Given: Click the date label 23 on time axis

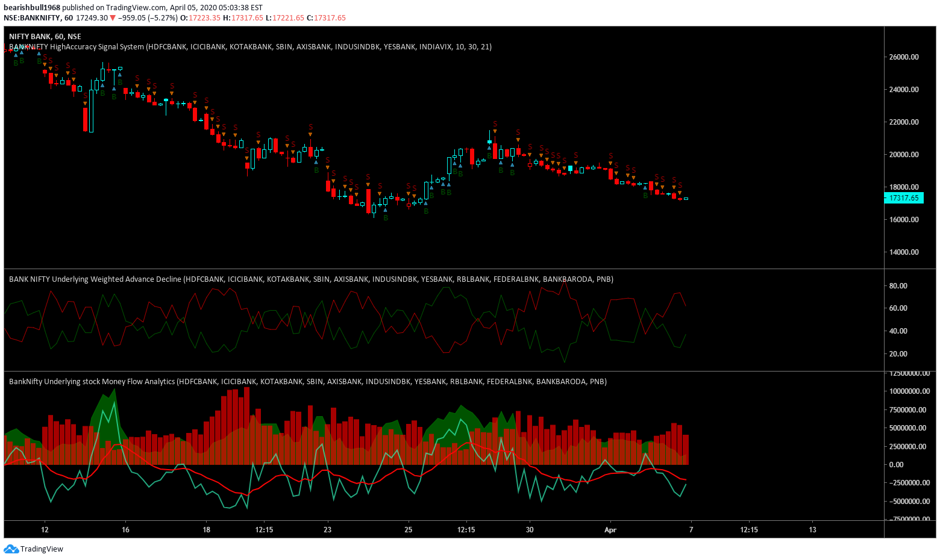Looking at the screenshot, I should 327,530.
